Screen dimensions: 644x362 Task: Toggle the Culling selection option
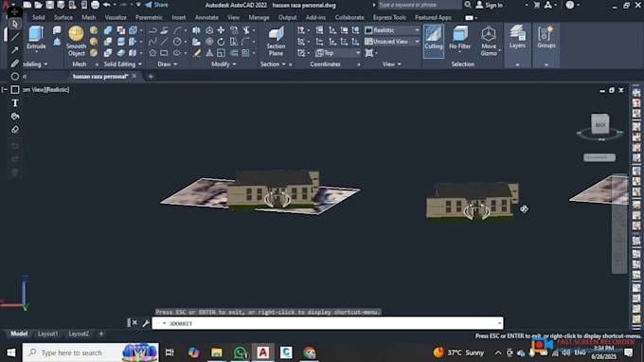point(434,41)
